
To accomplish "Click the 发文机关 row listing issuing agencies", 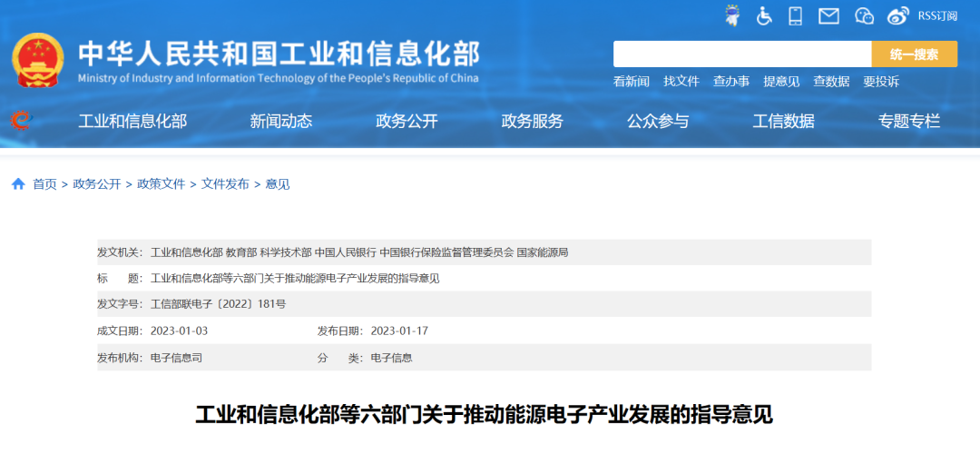I will point(485,252).
